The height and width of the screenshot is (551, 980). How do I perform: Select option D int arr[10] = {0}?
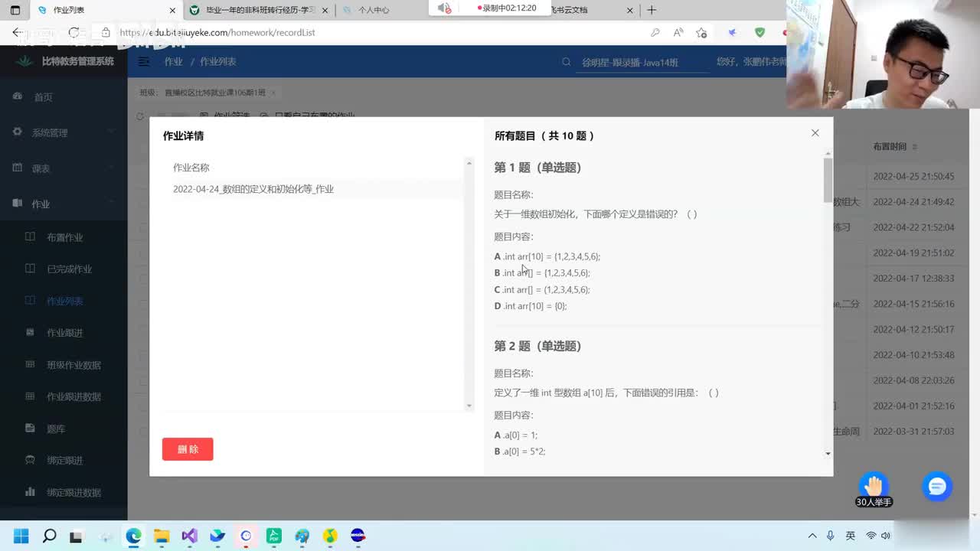pyautogui.click(x=531, y=306)
